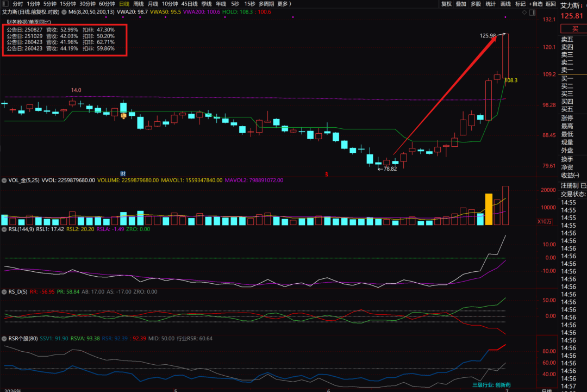
Task: Switch to the 月线 monthly tab
Action: [x=153, y=4]
